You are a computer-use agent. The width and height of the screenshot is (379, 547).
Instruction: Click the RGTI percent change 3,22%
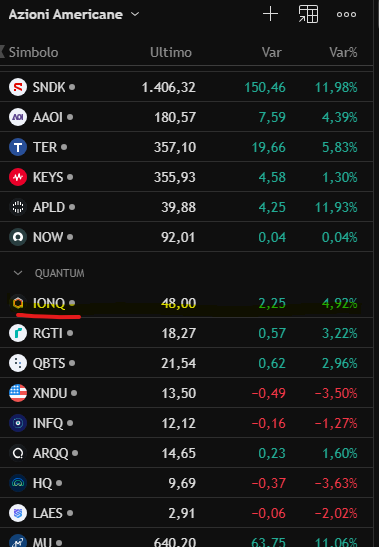coord(340,333)
